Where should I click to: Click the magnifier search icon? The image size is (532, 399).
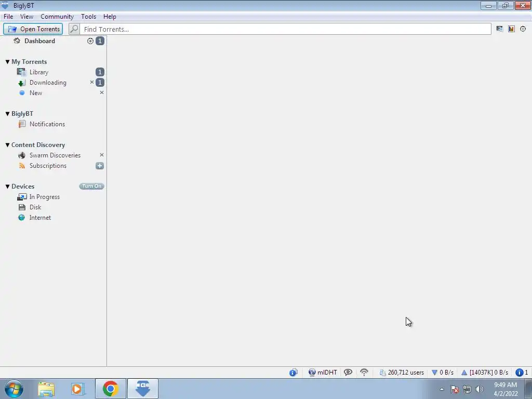tap(74, 29)
